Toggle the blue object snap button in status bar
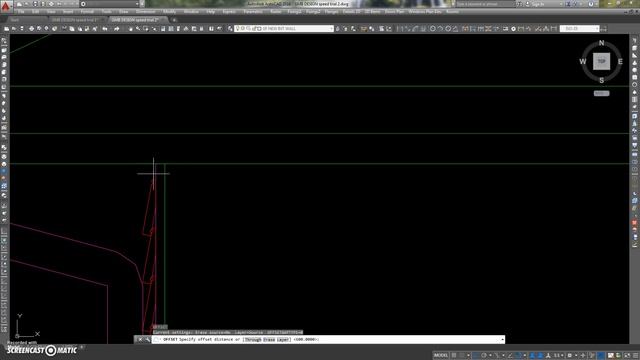Screen dimensions: 640x360 tap(517, 356)
